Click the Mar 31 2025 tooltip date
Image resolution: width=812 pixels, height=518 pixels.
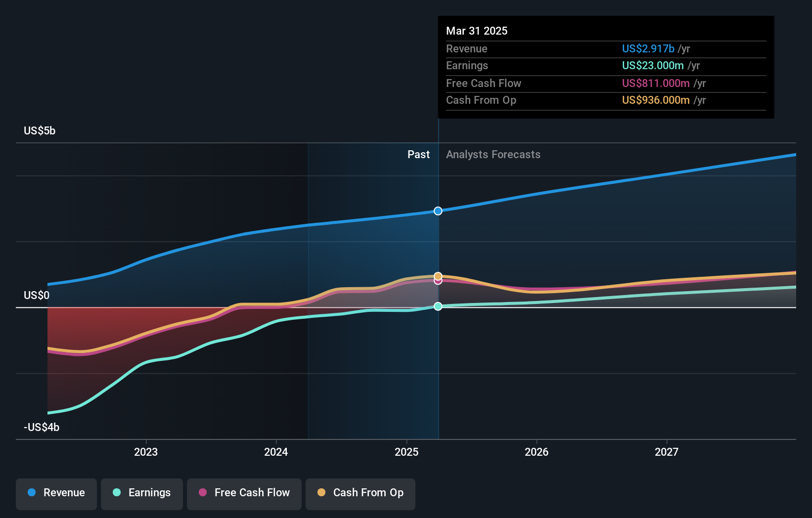[477, 31]
